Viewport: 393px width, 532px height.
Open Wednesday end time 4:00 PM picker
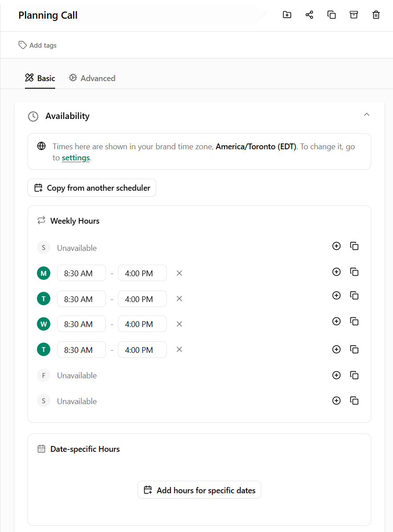142,324
